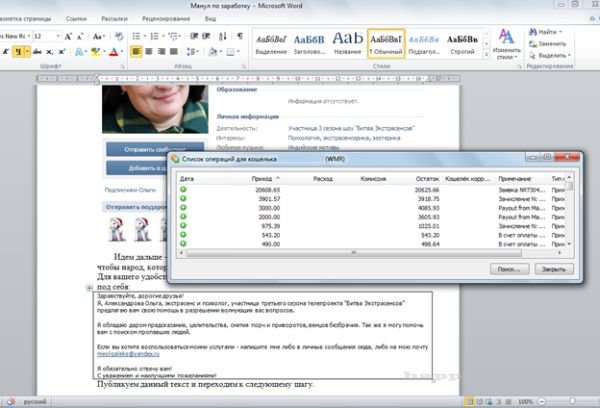Click the bulleted list icon
This screenshot has height=408, width=600.
click(134, 35)
